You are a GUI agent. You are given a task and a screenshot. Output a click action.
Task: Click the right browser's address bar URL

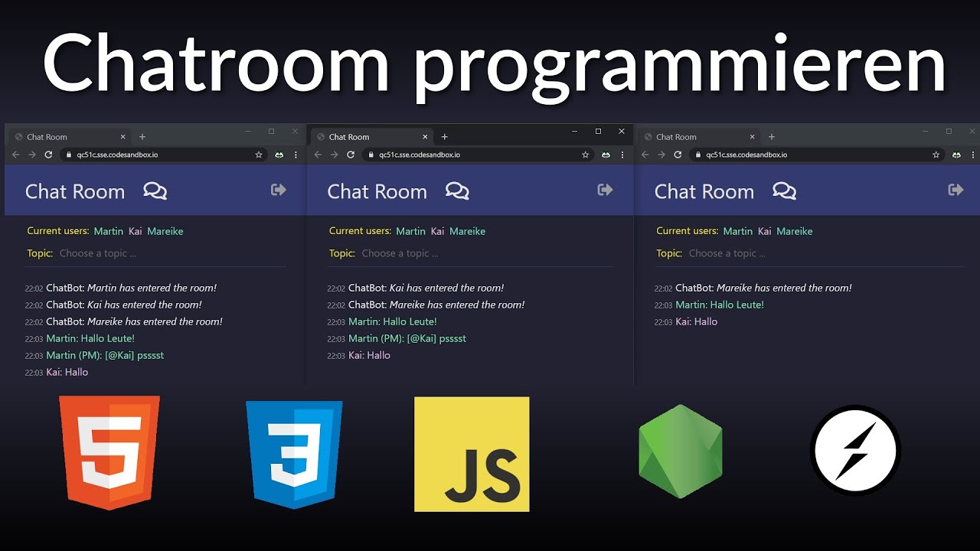point(746,155)
